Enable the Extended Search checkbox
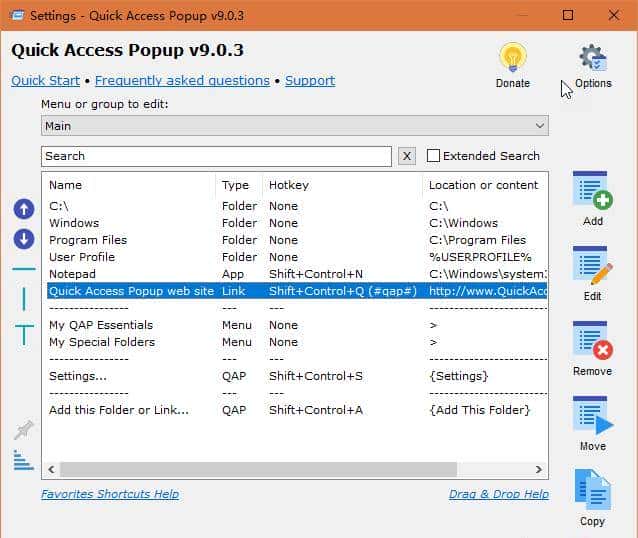 pyautogui.click(x=434, y=156)
